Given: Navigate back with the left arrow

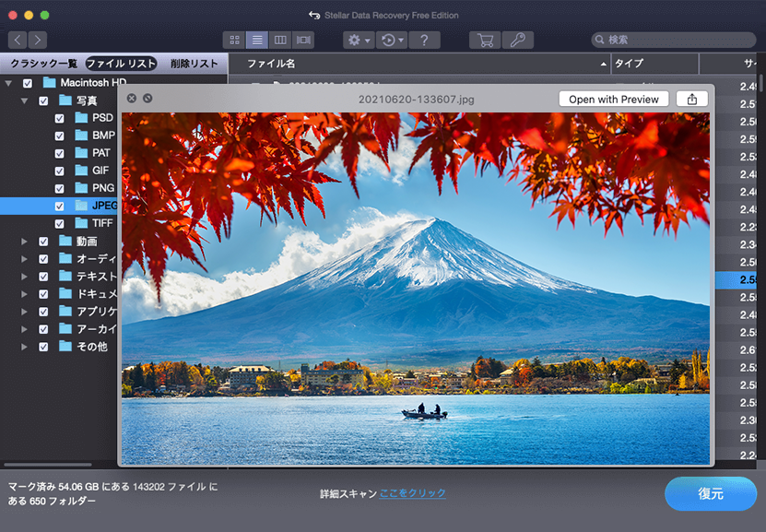Looking at the screenshot, I should click(x=18, y=40).
